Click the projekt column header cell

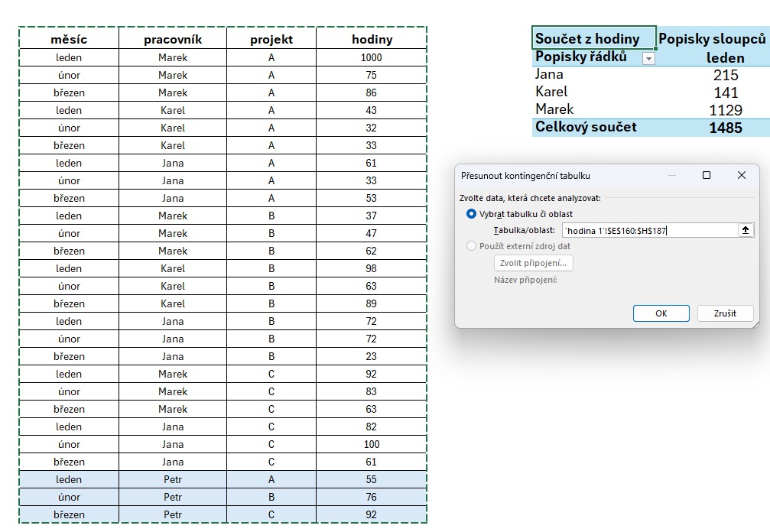271,39
